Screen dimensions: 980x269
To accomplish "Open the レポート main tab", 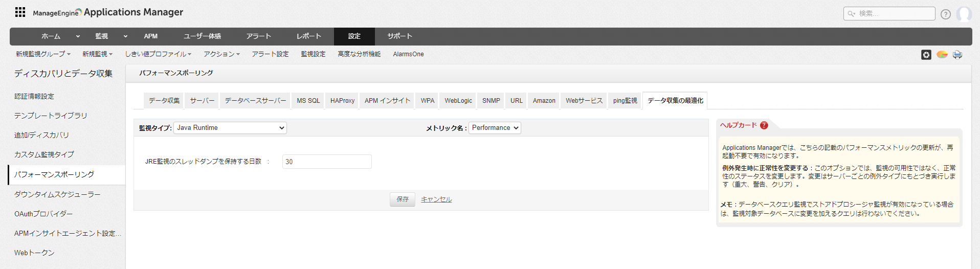I will pos(309,36).
